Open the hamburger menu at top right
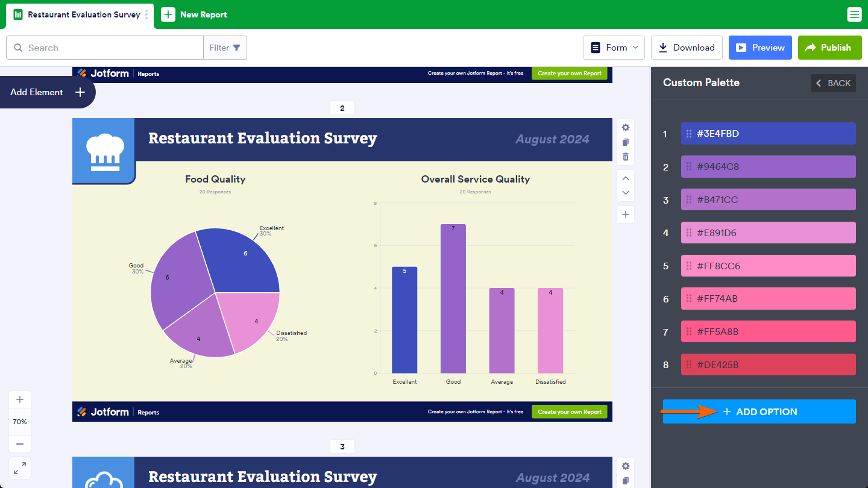868x488 pixels. 854,14
